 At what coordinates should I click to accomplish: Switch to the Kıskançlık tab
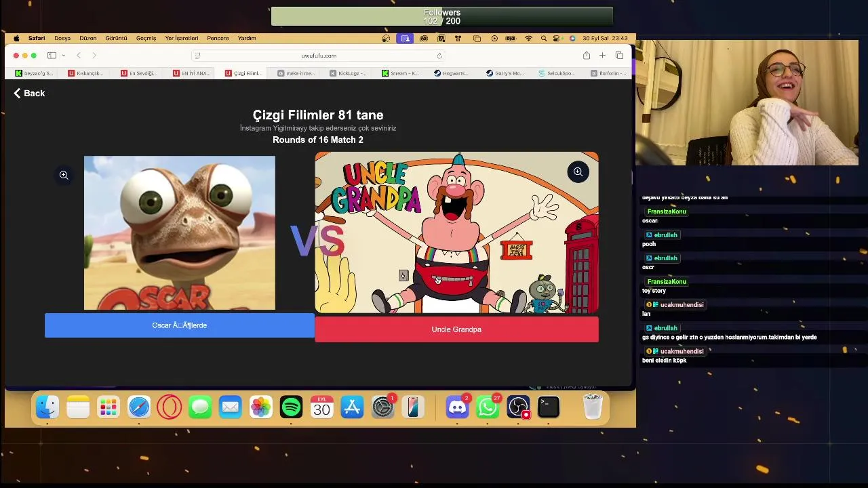(x=85, y=73)
